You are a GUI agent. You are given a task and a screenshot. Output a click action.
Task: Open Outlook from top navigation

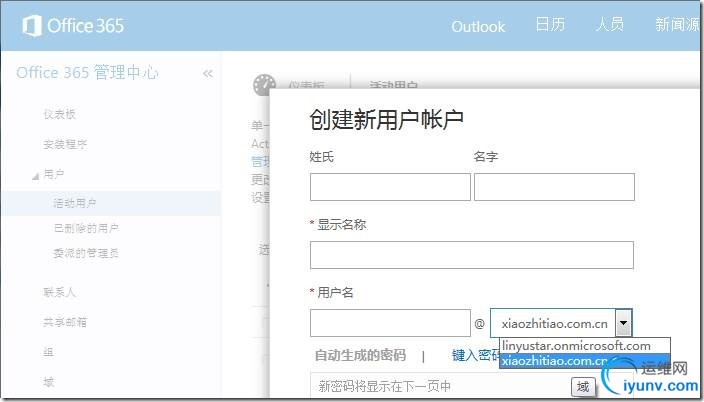478,27
